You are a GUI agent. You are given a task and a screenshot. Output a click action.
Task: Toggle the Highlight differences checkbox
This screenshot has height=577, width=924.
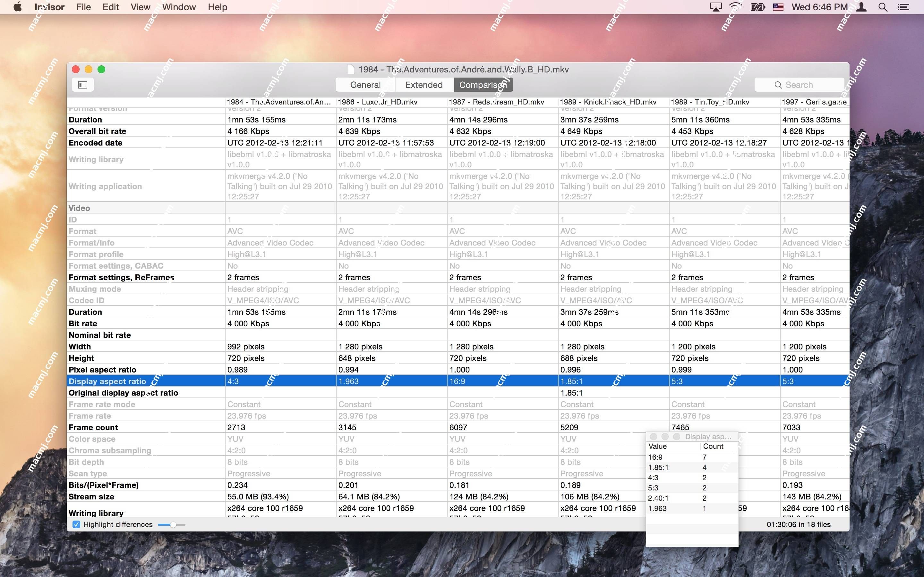point(75,524)
